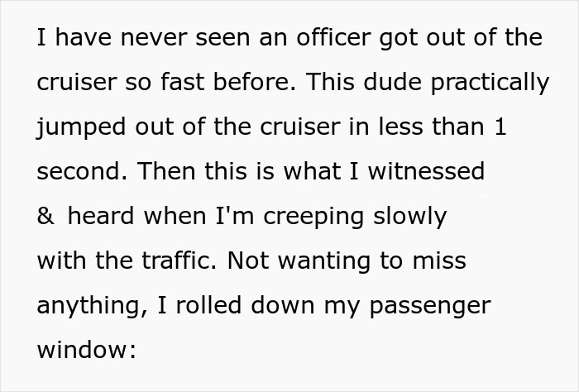Click the ampersand symbol before "heard"
The width and height of the screenshot is (579, 392).
click(x=45, y=217)
